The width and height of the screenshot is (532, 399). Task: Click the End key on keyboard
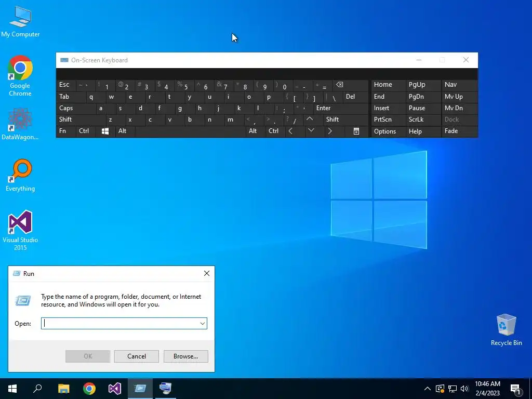(x=389, y=97)
